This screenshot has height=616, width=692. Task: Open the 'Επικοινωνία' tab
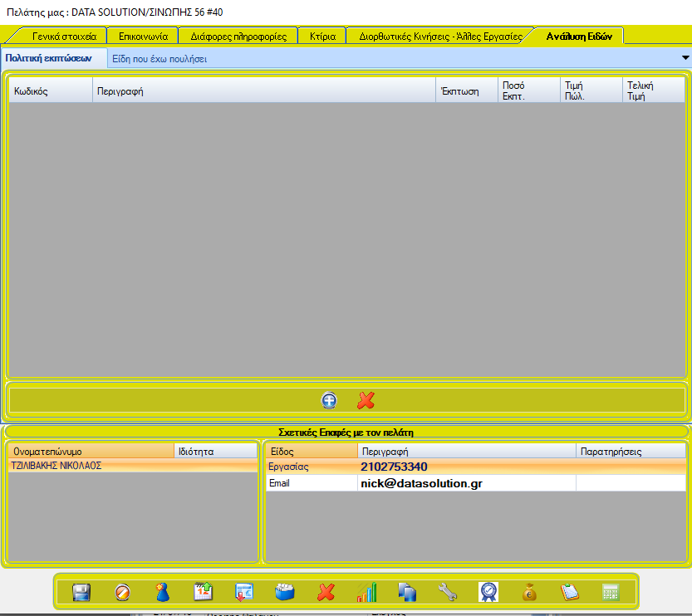tap(144, 37)
